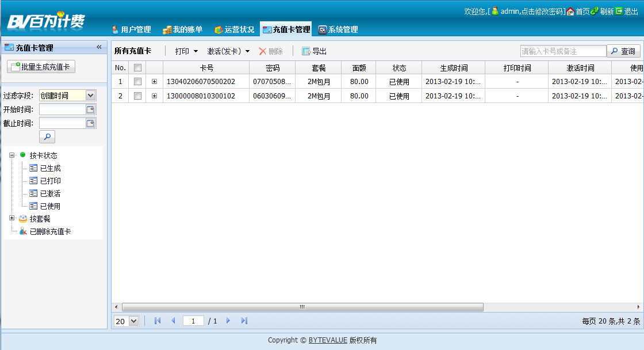Open the 打印 dropdown menu

(187, 51)
